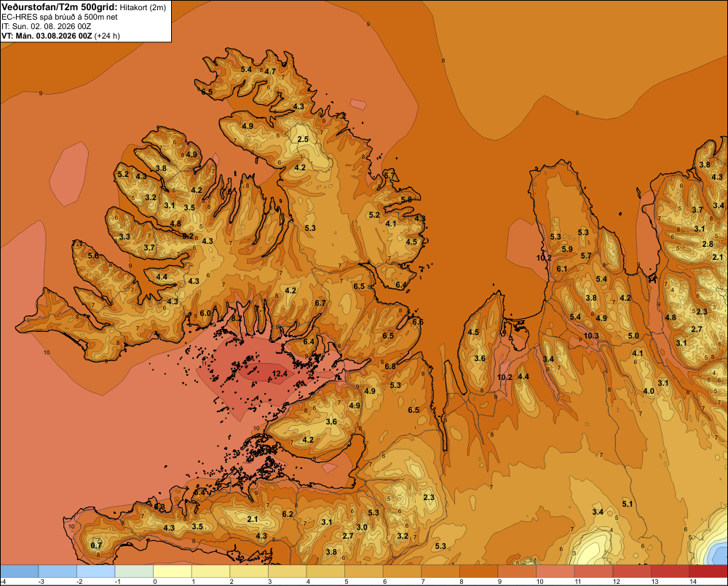This screenshot has height=586, width=728.
Task: Pick the -1 to 0 pale green legend swatch
Action: [134, 571]
